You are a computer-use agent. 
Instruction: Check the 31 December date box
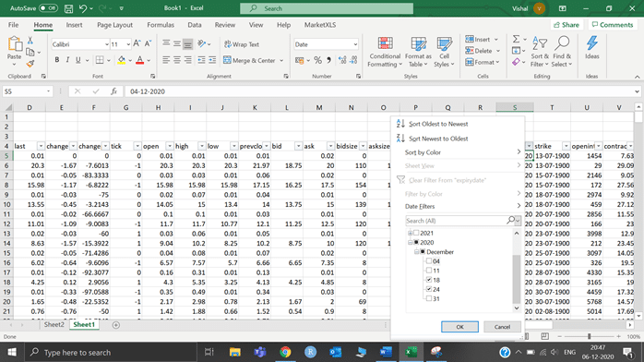(429, 298)
